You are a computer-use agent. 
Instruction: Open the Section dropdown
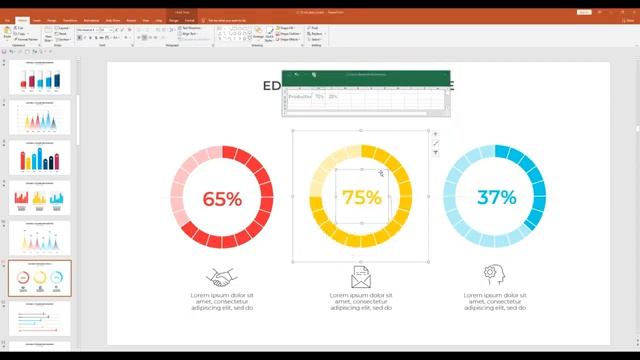point(63,40)
